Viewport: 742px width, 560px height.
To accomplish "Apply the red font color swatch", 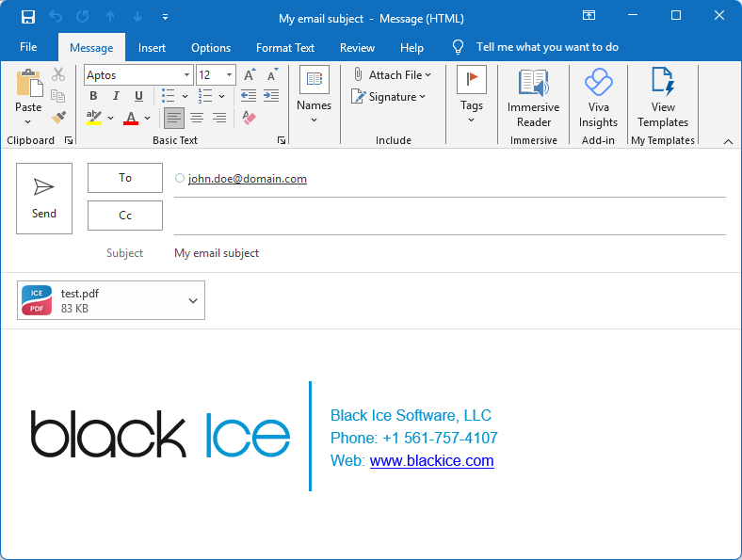I will pos(131,118).
